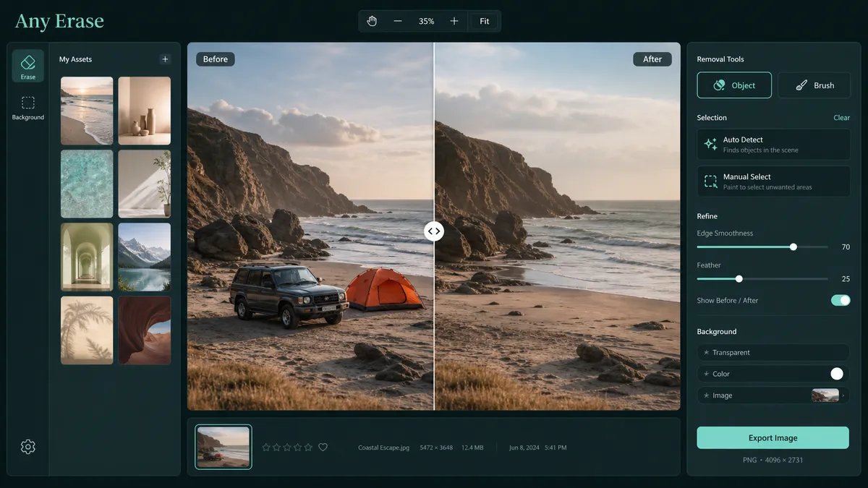Click the Export Image button

click(x=773, y=438)
